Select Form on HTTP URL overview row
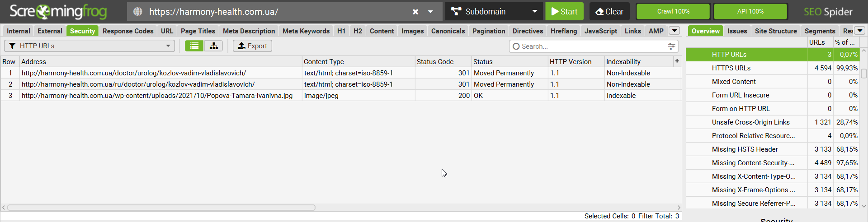The width and height of the screenshot is (868, 222). click(772, 108)
